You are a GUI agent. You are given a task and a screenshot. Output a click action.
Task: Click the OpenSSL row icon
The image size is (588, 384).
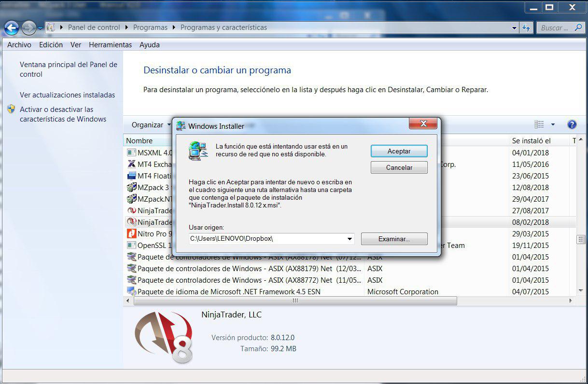pos(131,245)
